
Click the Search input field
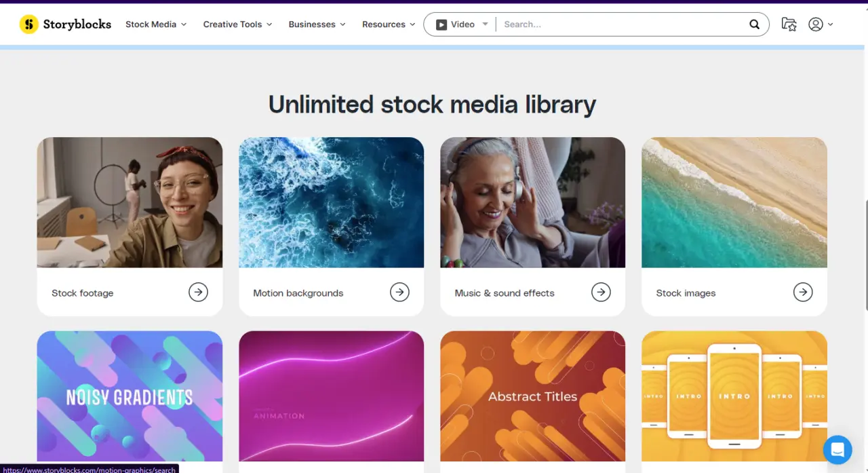pyautogui.click(x=620, y=24)
